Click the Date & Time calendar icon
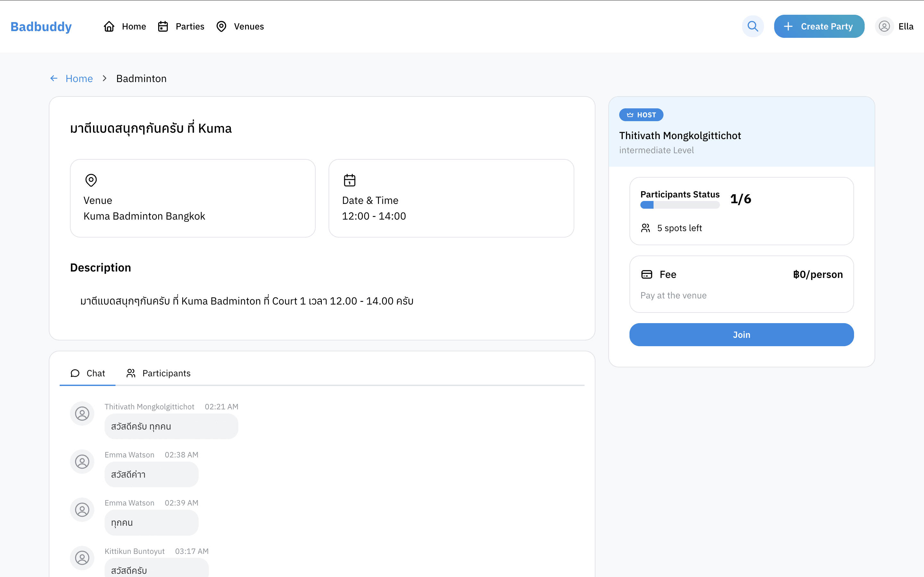Image resolution: width=924 pixels, height=577 pixels. tap(349, 180)
